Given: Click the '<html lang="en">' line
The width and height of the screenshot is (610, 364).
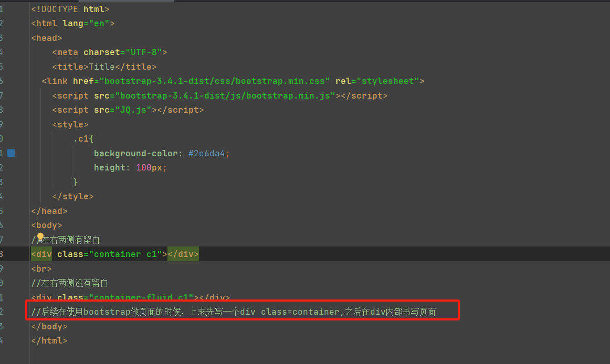Looking at the screenshot, I should [x=73, y=23].
